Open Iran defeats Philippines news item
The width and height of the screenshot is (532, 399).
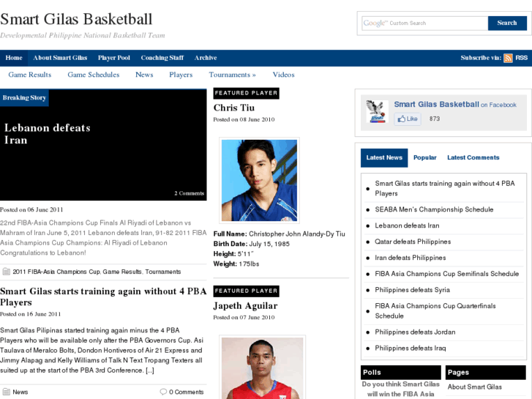click(411, 258)
